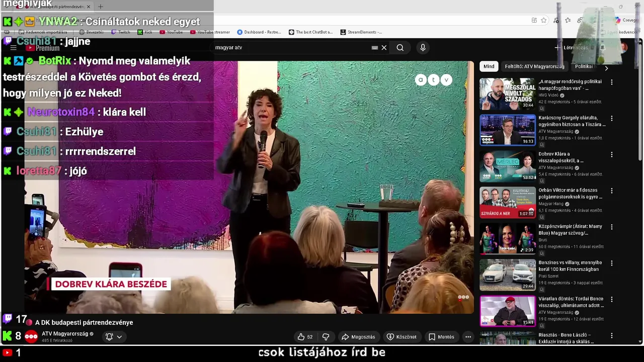644x362 pixels.
Task: Click the '485 E feliratkozó' subscriber count
Action: (x=57, y=341)
